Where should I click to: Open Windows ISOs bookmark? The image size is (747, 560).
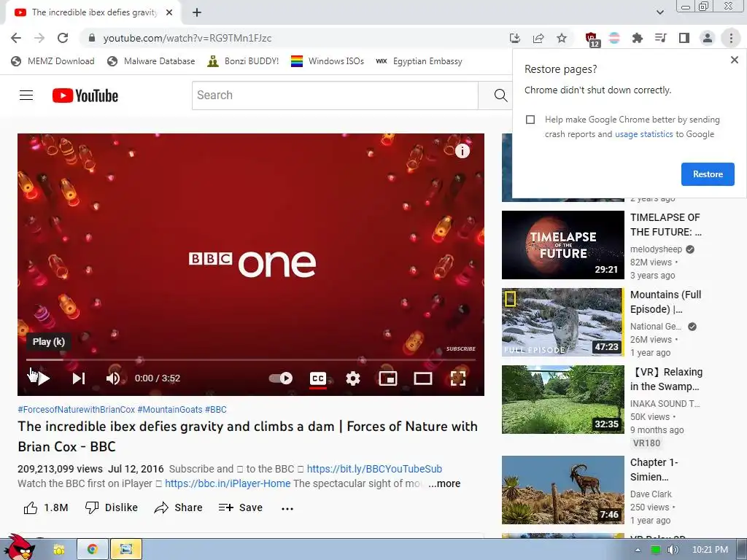pyautogui.click(x=328, y=61)
